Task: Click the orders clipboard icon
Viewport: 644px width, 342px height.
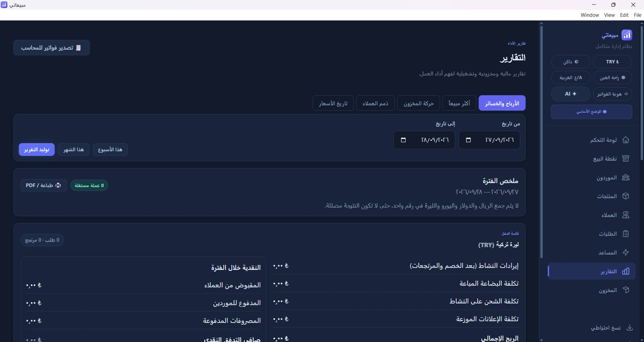Action: [x=626, y=234]
